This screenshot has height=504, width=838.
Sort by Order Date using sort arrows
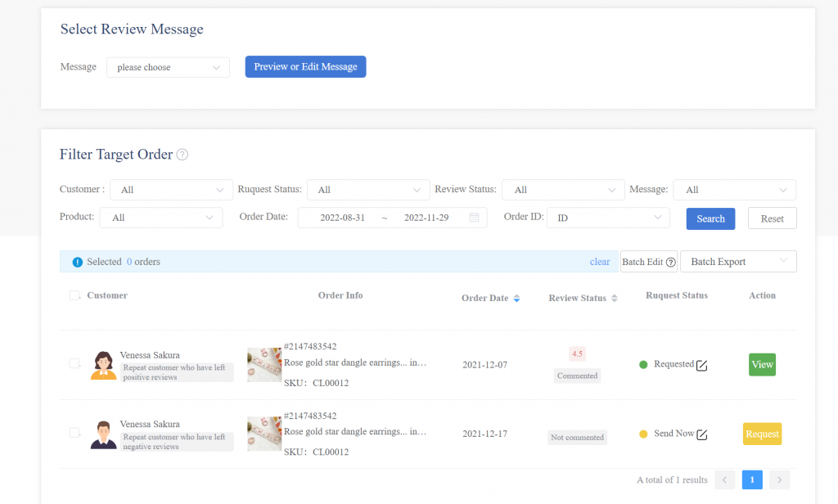coord(516,299)
